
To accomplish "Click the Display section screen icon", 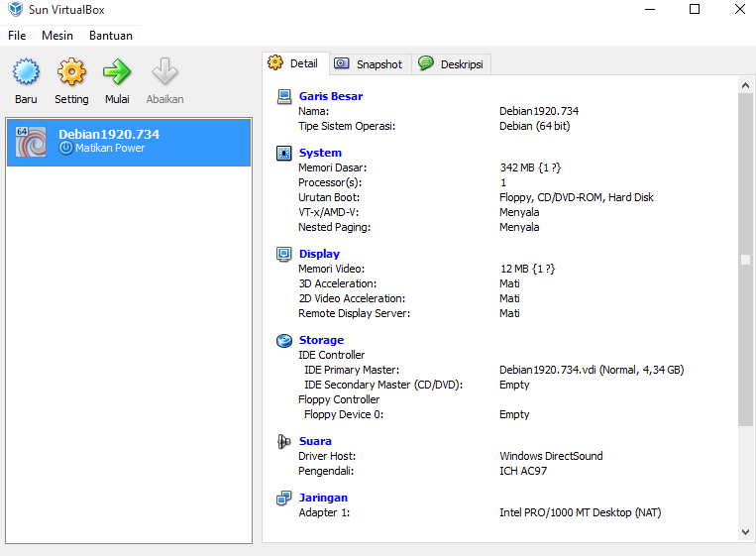I will pyautogui.click(x=284, y=254).
